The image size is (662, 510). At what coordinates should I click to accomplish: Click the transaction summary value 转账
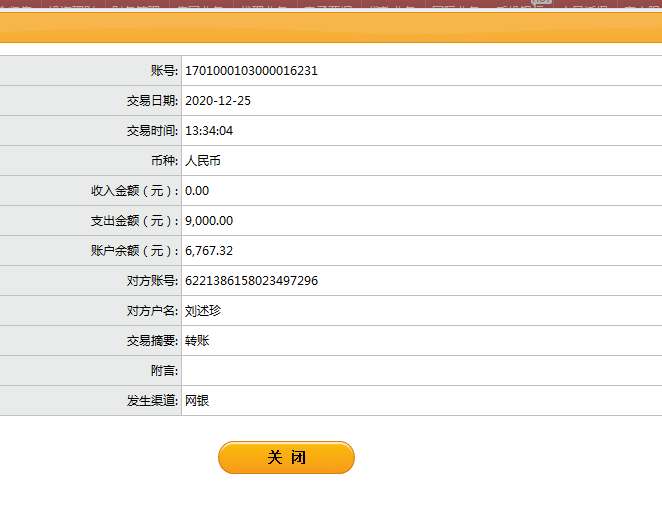click(197, 341)
